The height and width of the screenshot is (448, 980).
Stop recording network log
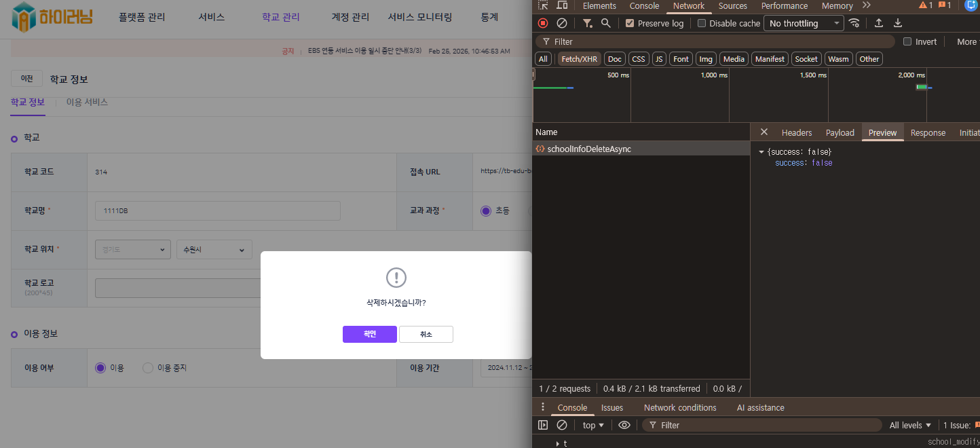click(543, 23)
